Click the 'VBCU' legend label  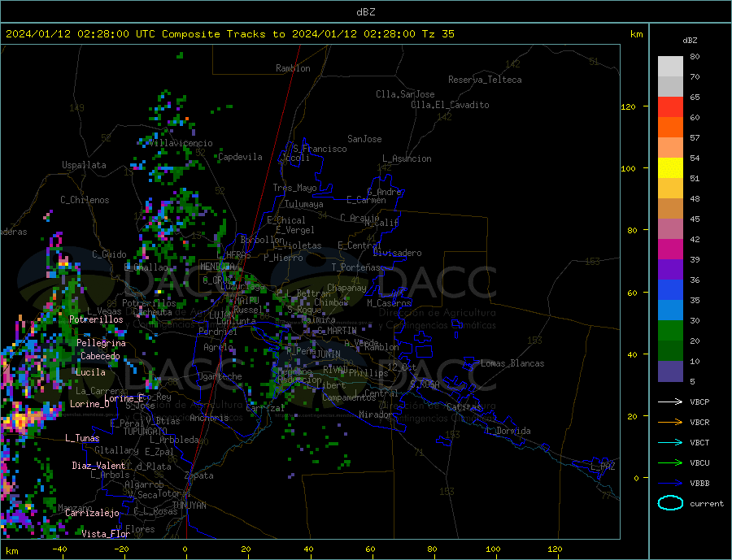(x=699, y=463)
